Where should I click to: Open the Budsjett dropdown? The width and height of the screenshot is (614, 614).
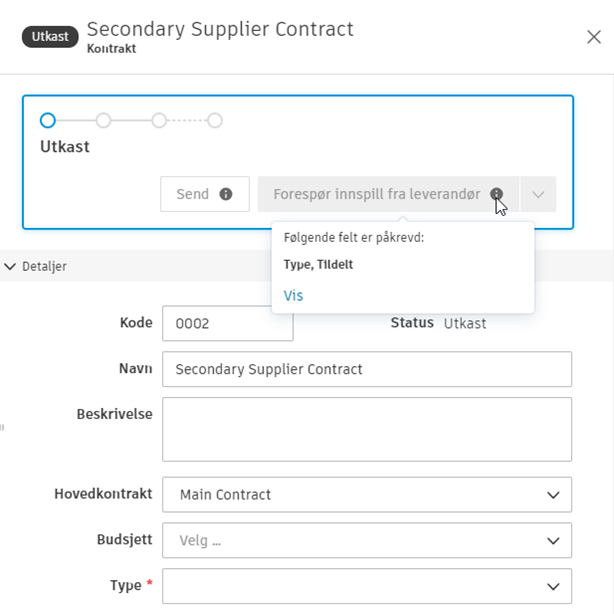point(366,540)
